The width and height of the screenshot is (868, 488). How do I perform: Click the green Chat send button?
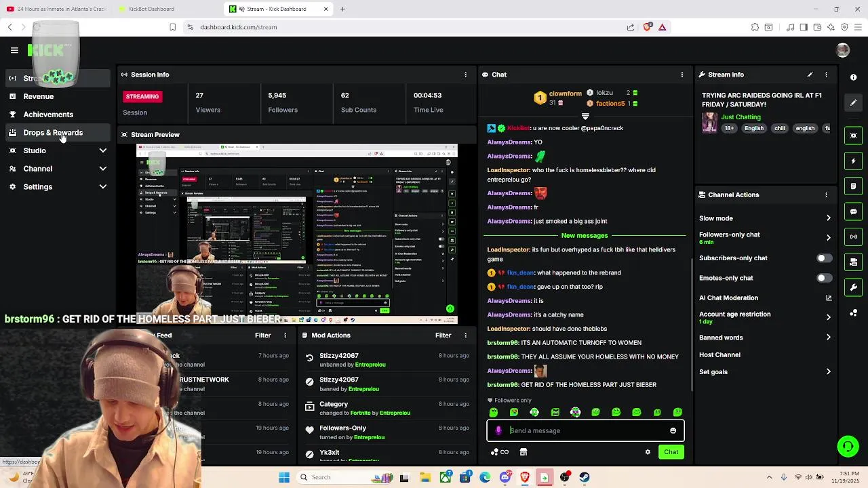coord(671,452)
